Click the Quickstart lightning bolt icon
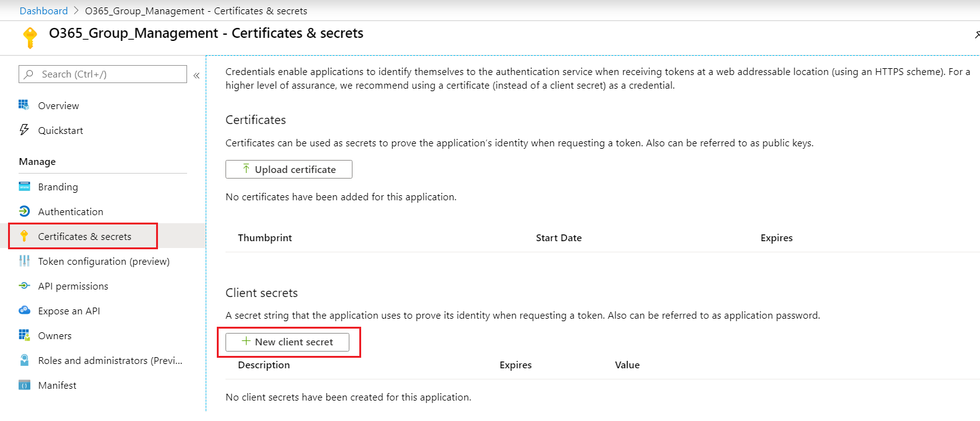The image size is (980, 421). [x=24, y=130]
